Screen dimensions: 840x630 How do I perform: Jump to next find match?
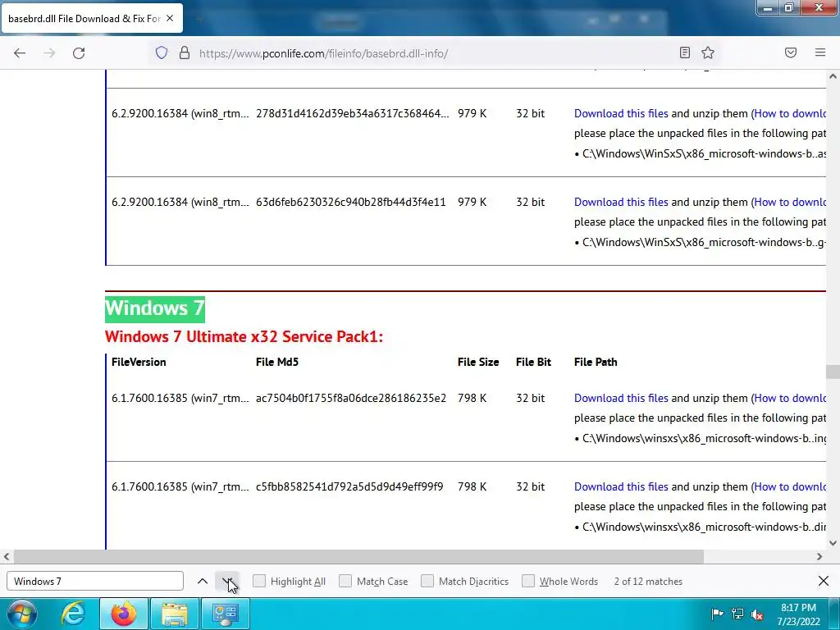(x=227, y=582)
